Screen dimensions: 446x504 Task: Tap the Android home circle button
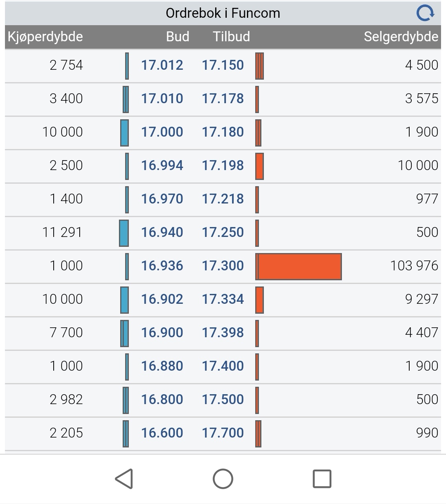tap(223, 479)
